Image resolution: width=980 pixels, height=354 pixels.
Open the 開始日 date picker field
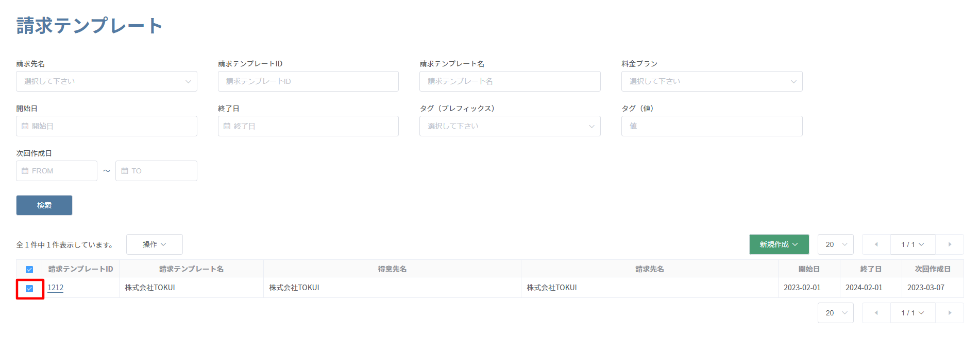click(x=107, y=126)
